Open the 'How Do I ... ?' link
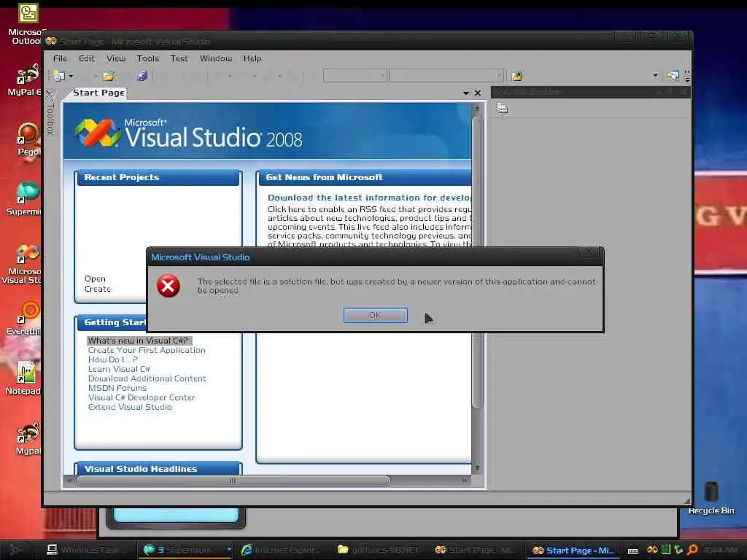The image size is (747, 560). (x=113, y=359)
